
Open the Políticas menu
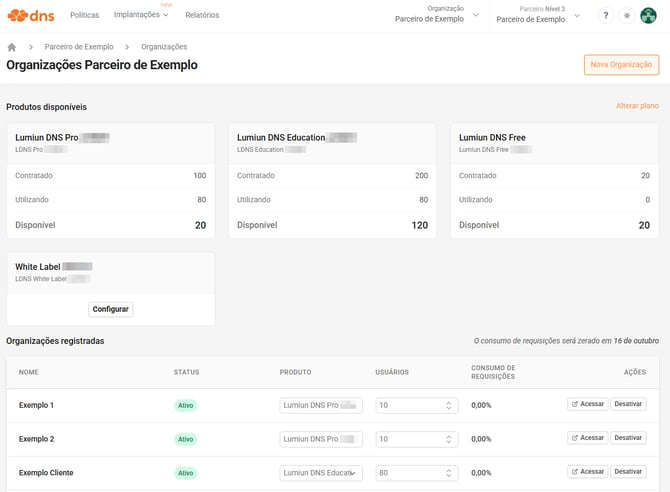tap(84, 16)
